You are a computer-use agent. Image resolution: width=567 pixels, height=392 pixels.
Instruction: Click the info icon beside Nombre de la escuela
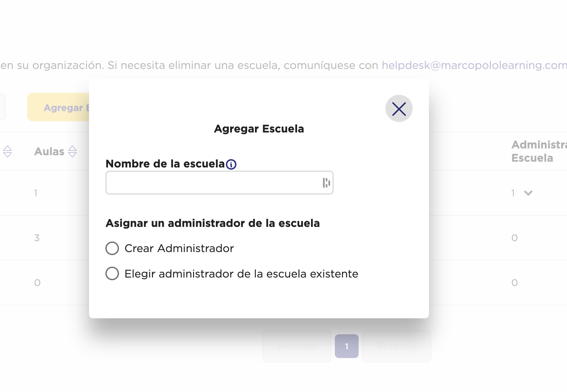click(x=231, y=164)
